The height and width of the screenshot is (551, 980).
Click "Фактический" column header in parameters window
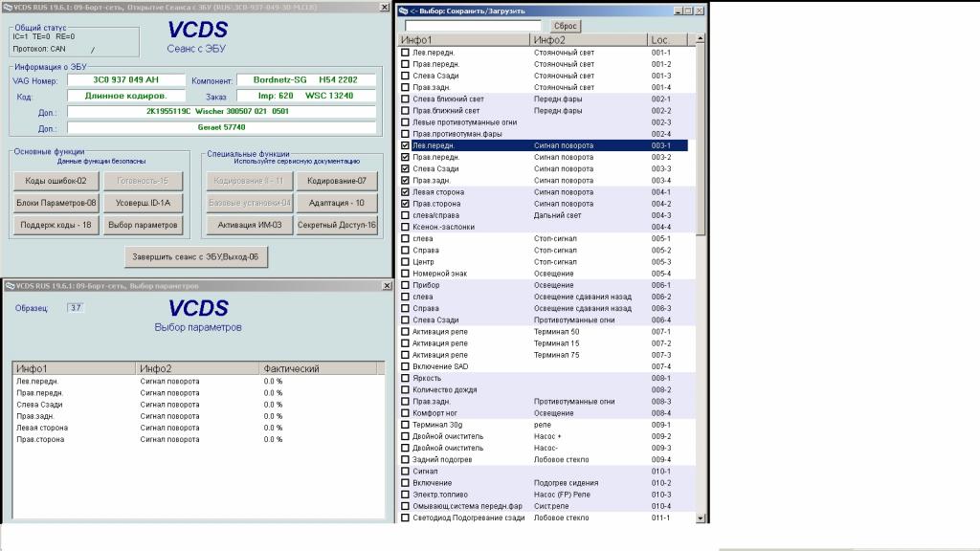tap(318, 368)
